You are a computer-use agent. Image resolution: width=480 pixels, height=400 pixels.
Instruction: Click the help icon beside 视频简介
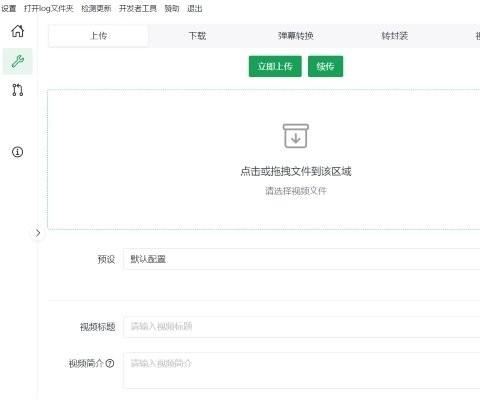pos(110,363)
